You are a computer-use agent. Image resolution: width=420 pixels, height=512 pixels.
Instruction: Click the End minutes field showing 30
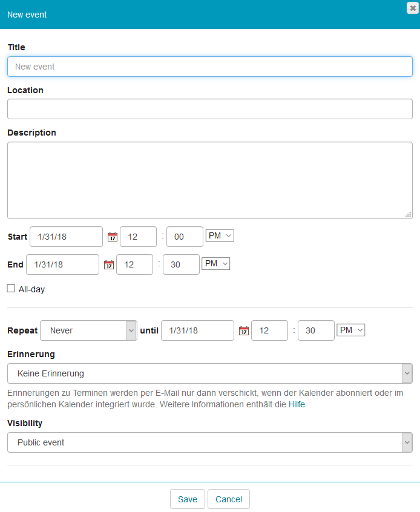(x=181, y=264)
